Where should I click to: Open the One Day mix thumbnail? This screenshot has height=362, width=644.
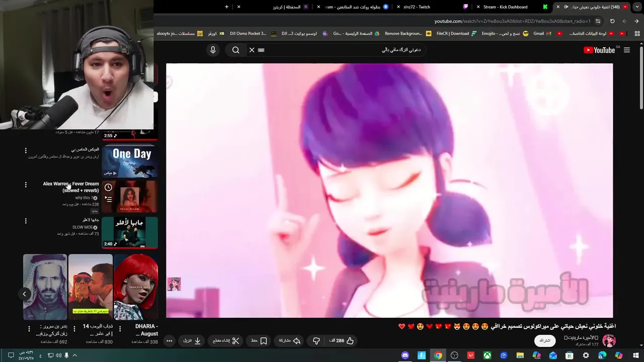pyautogui.click(x=130, y=161)
